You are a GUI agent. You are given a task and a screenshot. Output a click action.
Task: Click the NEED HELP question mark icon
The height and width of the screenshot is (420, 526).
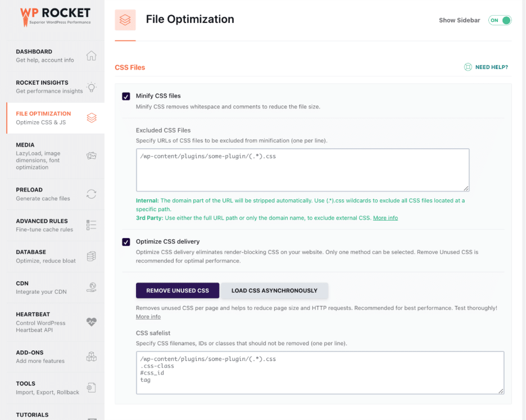pos(468,66)
